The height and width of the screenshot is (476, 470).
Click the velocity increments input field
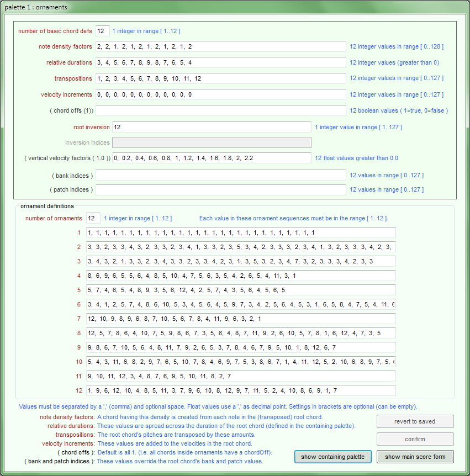[221, 94]
